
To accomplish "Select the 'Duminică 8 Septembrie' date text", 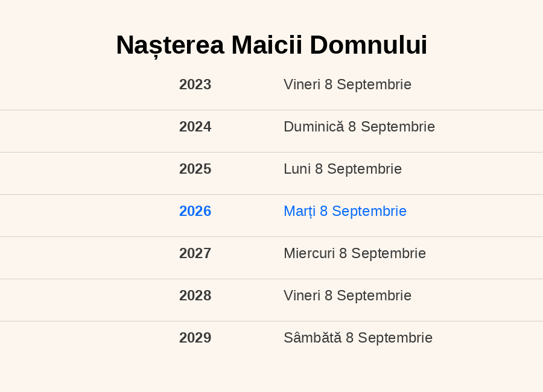I will click(x=359, y=127).
